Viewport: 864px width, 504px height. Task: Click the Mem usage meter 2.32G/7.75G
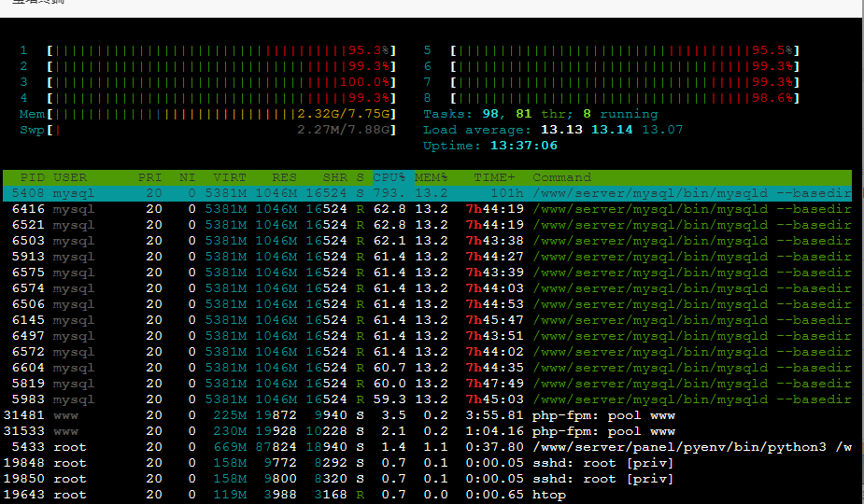(221, 114)
